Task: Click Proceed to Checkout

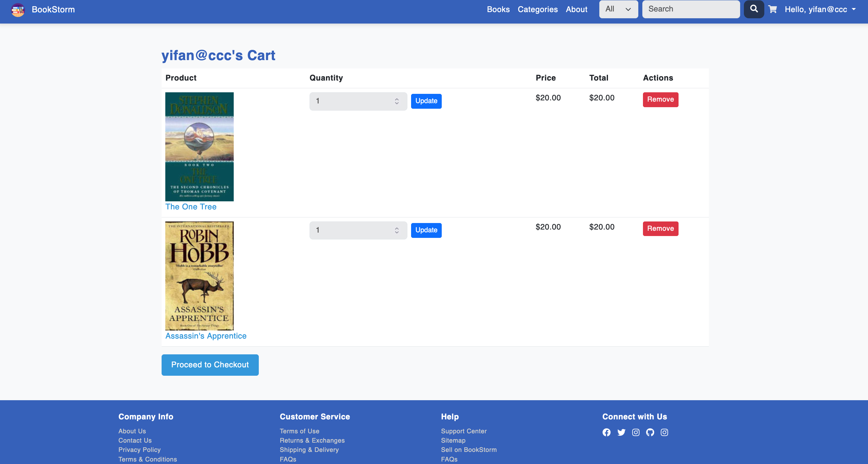Action: 210,365
